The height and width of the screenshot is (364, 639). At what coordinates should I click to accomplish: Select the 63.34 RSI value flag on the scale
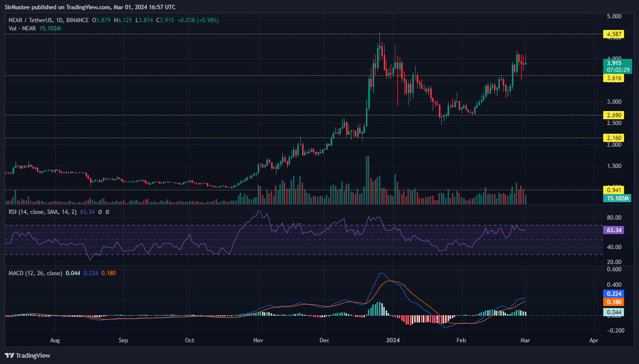pyautogui.click(x=613, y=230)
